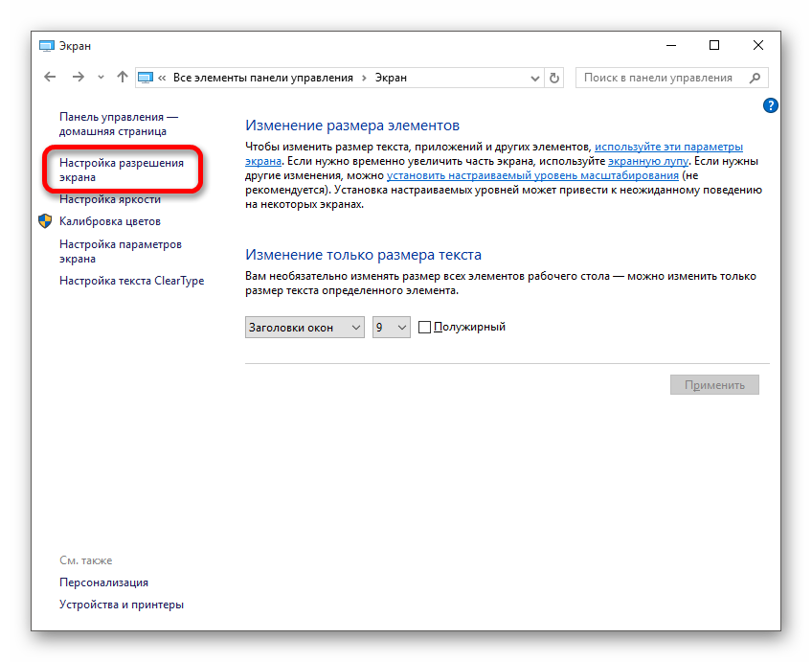812x662 pixels.
Task: Select Все элементы панели управления breadcrumb
Action: pyautogui.click(x=262, y=78)
